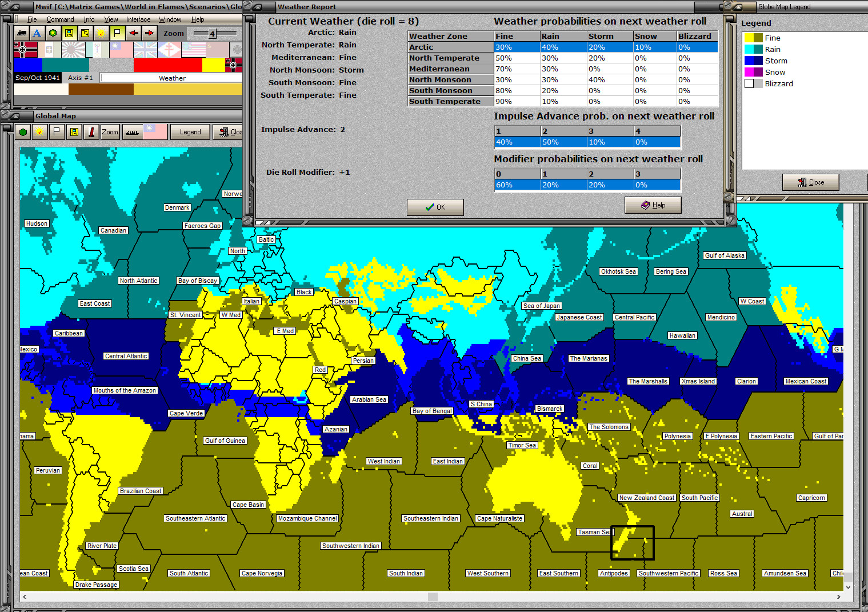Click the Global Map scroll right arrow
The width and height of the screenshot is (868, 612).
[x=838, y=597]
